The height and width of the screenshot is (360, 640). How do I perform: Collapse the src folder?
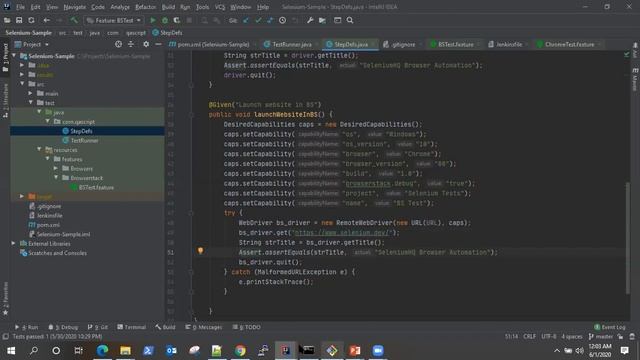pyautogui.click(x=22, y=84)
